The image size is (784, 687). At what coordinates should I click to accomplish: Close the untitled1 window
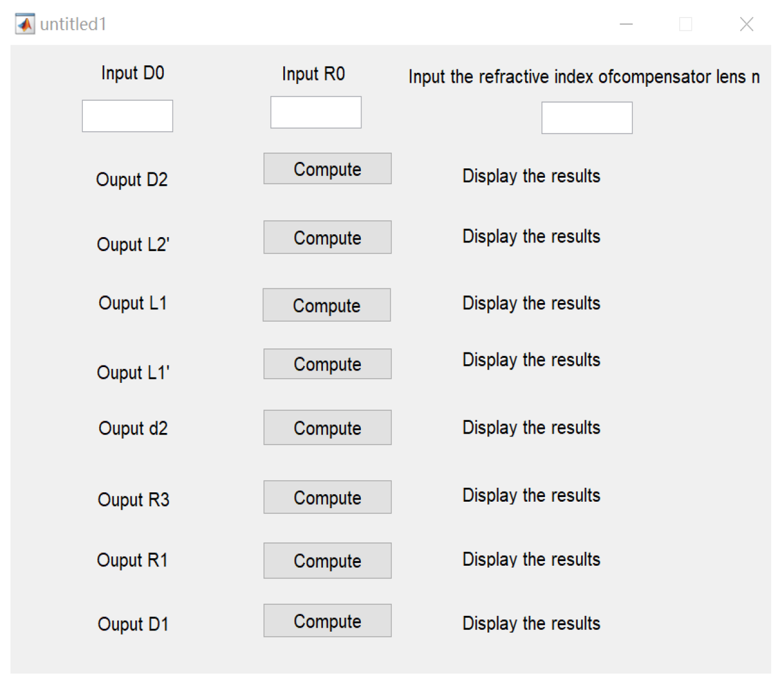click(747, 24)
